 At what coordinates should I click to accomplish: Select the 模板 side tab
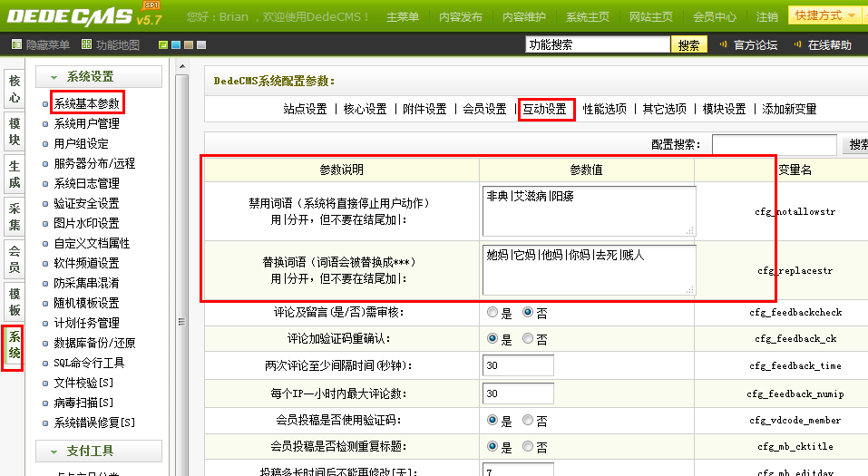coord(15,302)
